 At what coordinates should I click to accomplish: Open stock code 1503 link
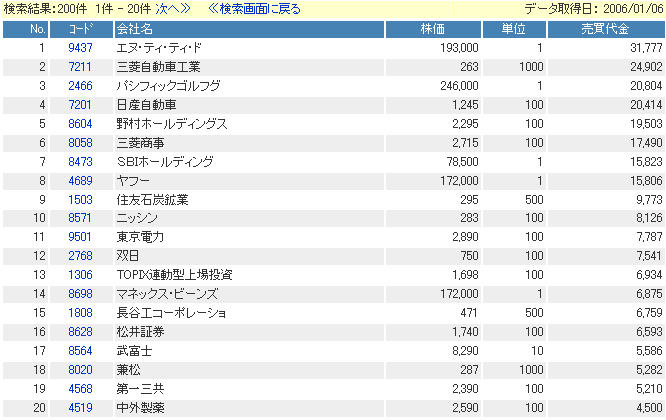(80, 200)
